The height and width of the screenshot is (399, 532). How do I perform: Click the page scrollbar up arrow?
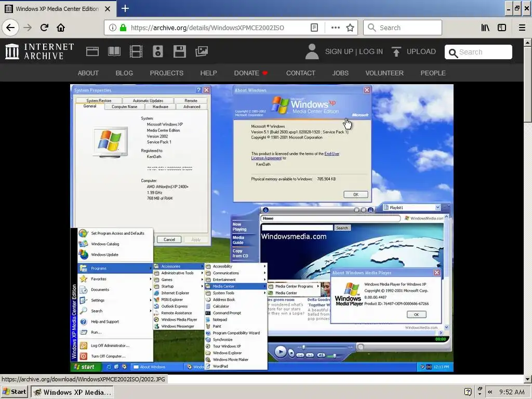[x=528, y=43]
